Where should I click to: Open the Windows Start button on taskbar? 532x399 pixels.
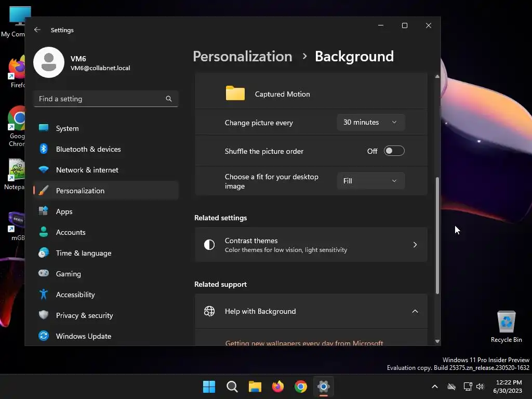point(209,387)
